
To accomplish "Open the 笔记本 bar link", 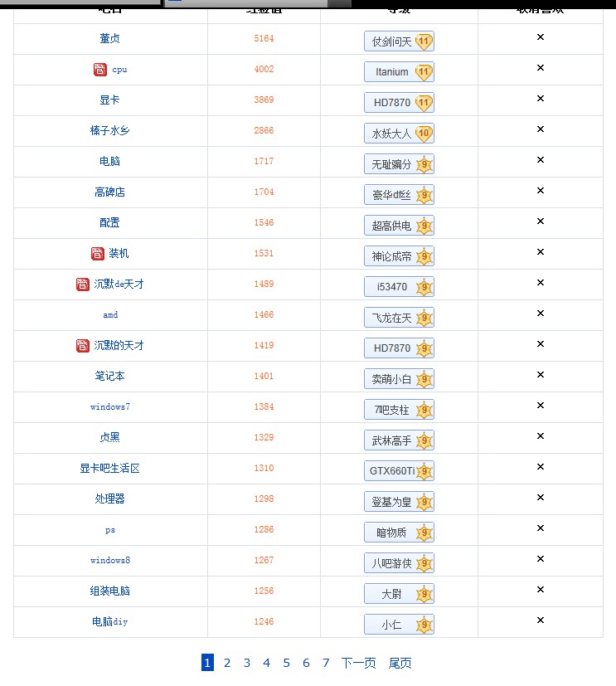I will (110, 377).
